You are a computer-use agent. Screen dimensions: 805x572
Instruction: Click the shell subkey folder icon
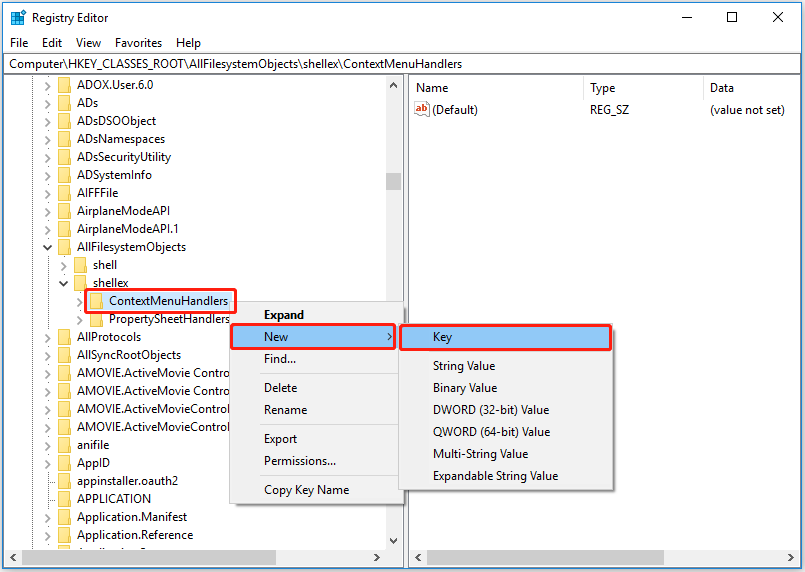click(x=80, y=265)
